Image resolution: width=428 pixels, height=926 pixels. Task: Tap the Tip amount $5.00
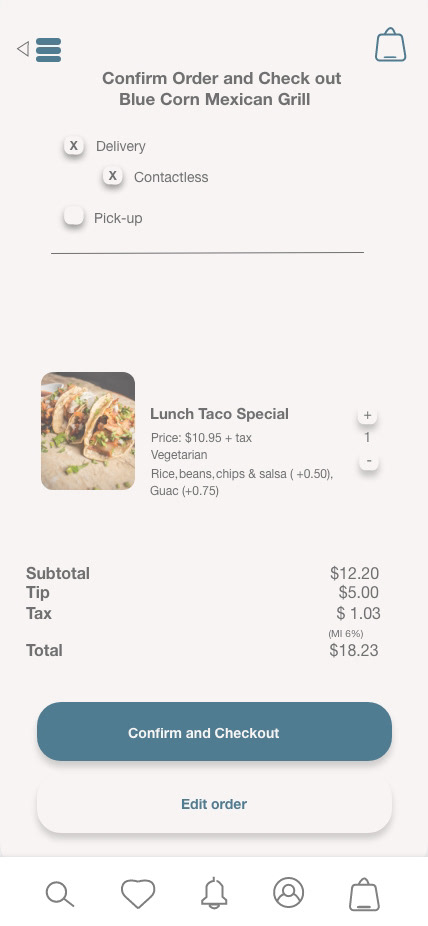point(358,592)
